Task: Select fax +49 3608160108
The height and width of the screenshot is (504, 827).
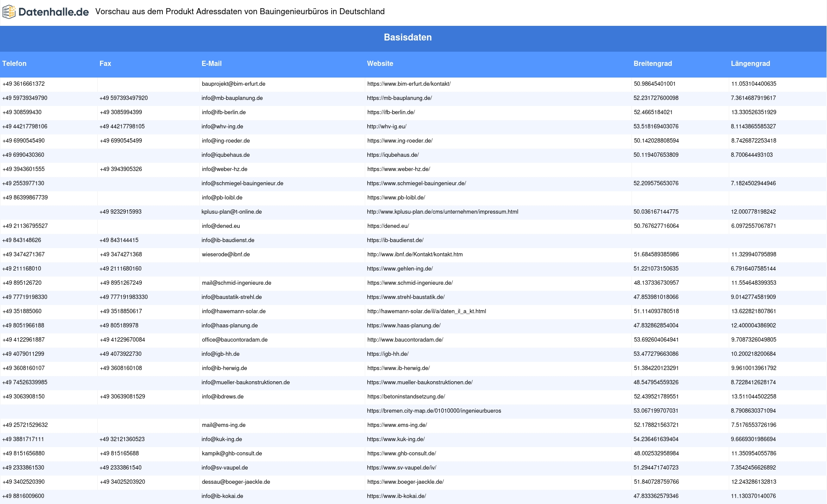Action: 121,368
